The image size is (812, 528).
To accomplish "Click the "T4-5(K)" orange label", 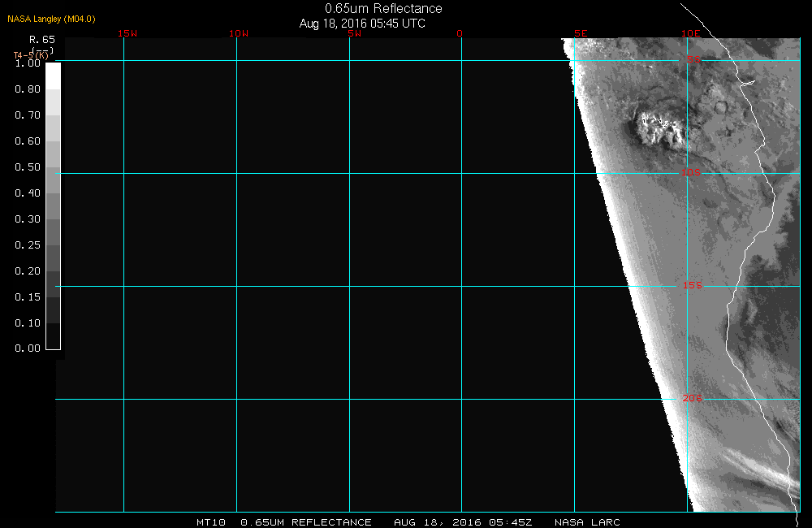I will point(31,55).
